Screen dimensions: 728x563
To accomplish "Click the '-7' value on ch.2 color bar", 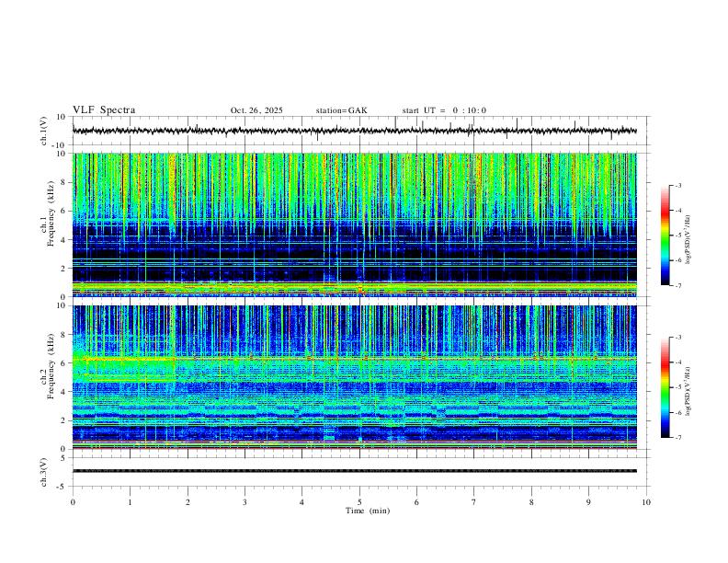I will click(x=677, y=438).
